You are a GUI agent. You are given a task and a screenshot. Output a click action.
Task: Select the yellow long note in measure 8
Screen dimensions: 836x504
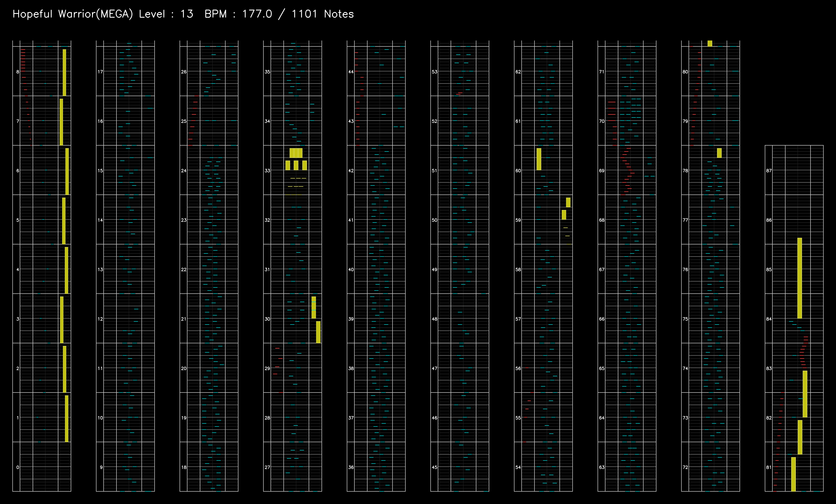point(65,73)
